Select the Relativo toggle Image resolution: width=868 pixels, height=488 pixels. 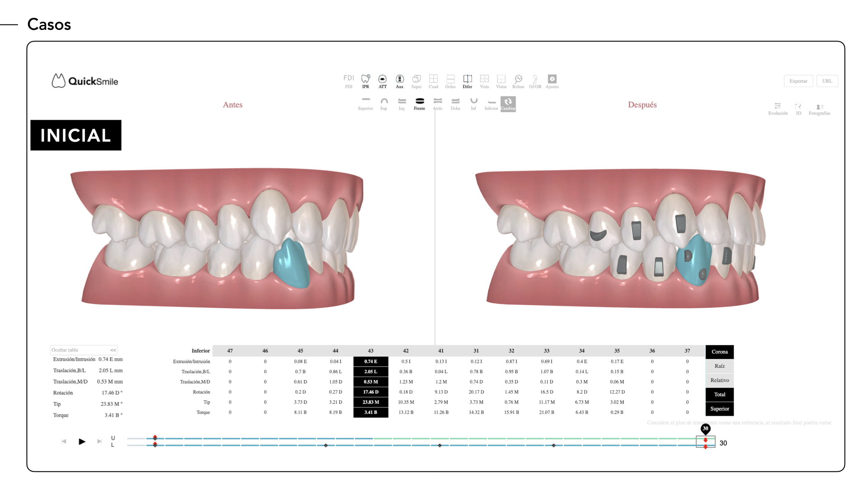(720, 380)
